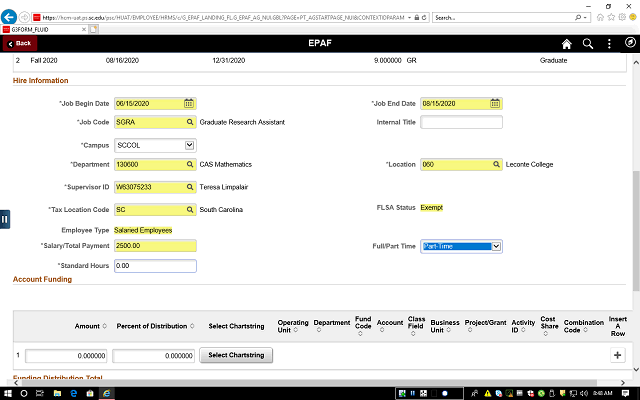Go back with browser back arrow

tap(9, 17)
